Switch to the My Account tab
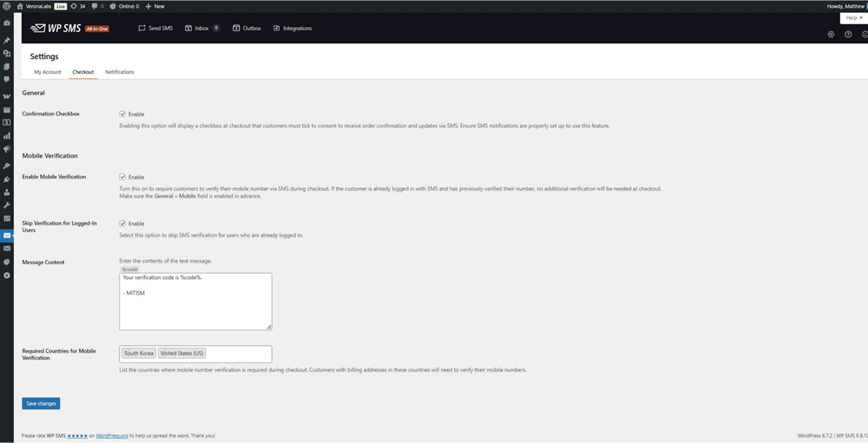This screenshot has height=443, width=868. pos(47,72)
